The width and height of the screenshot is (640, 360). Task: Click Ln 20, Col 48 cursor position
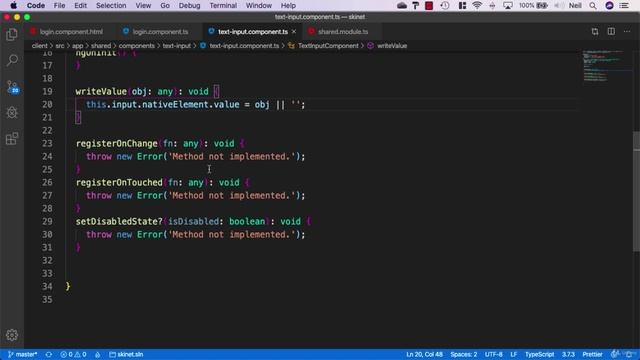(x=424, y=354)
